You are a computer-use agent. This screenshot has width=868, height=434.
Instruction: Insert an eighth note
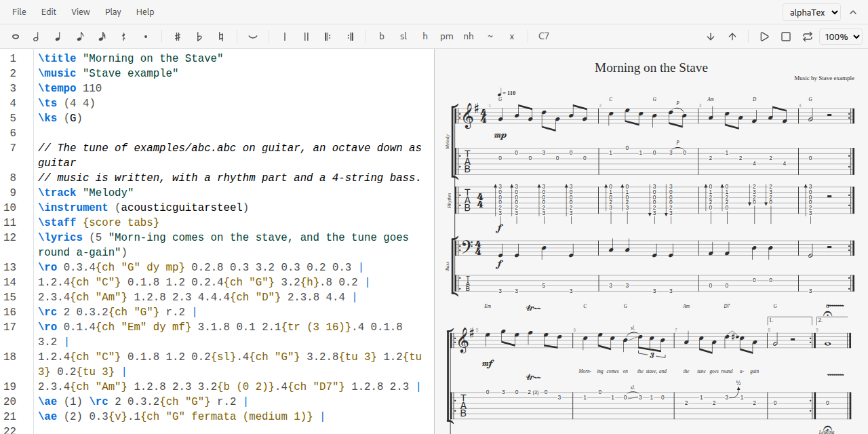pyautogui.click(x=80, y=37)
